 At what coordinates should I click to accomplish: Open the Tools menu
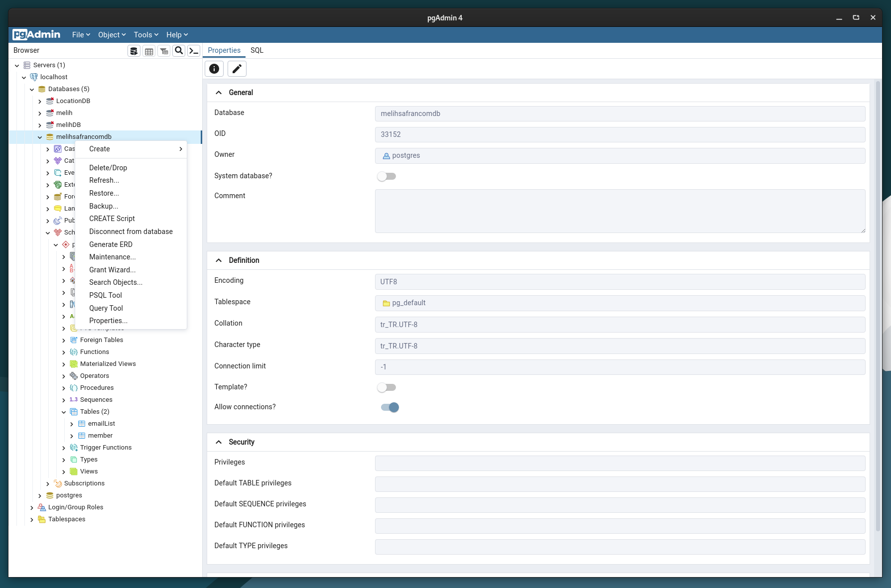point(146,35)
